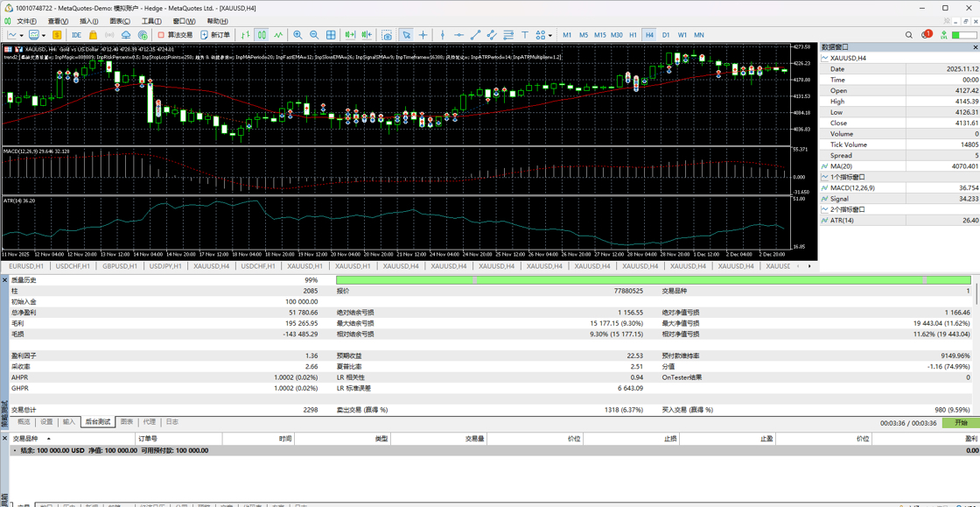Click the chart shift icon
This screenshot has width=980, height=507.
367,35
